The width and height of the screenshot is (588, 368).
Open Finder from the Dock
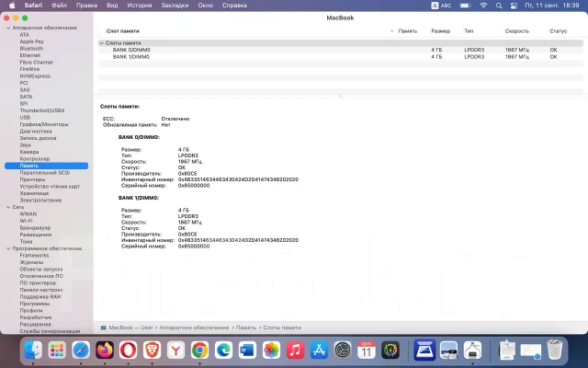click(x=33, y=351)
